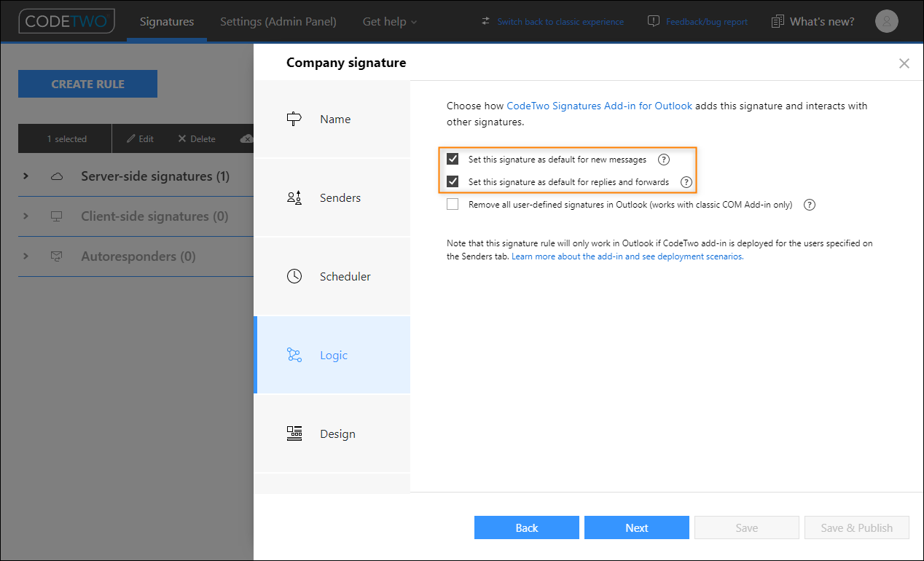
Task: Click the Delete button in toolbar
Action: tap(197, 138)
